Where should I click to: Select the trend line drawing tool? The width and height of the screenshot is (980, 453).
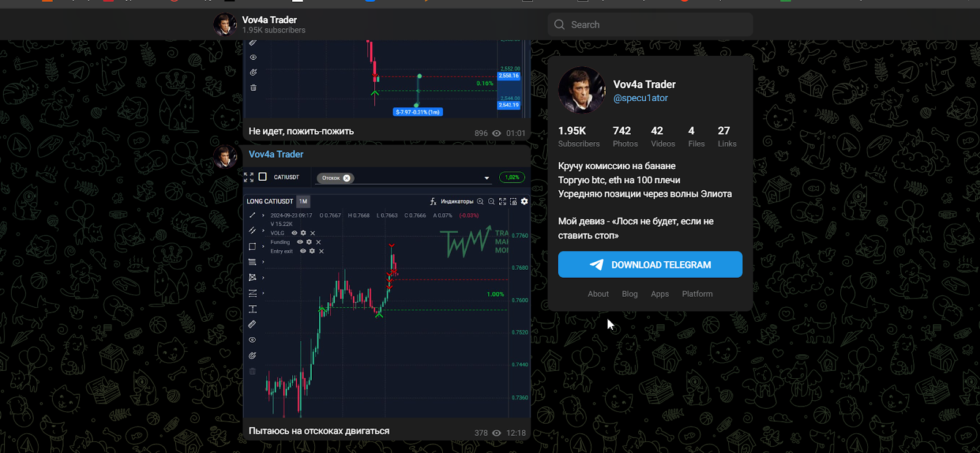252,215
